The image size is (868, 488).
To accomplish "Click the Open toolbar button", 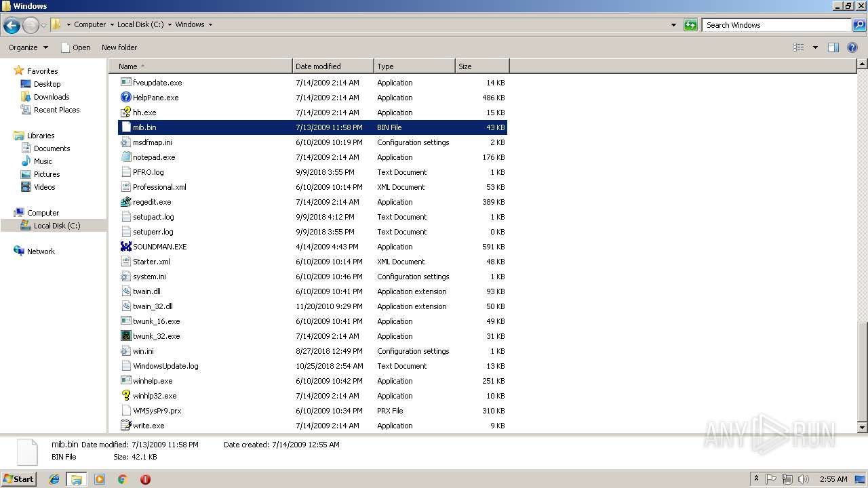I will tap(75, 47).
